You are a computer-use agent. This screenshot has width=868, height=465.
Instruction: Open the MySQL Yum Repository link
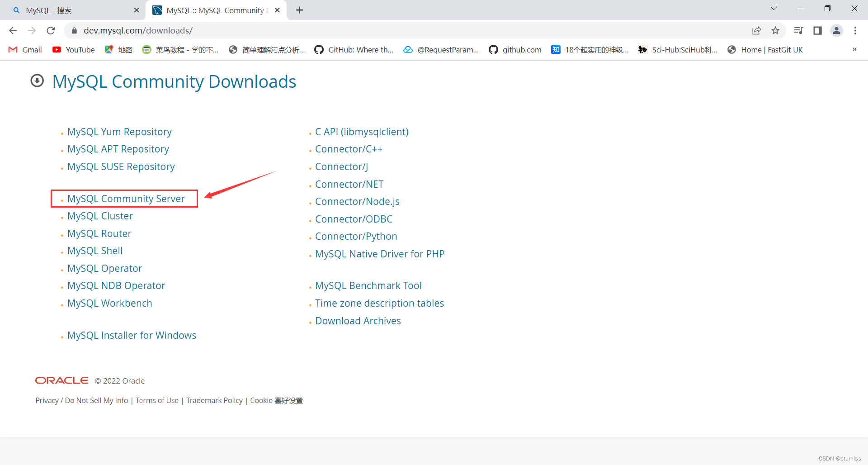119,132
